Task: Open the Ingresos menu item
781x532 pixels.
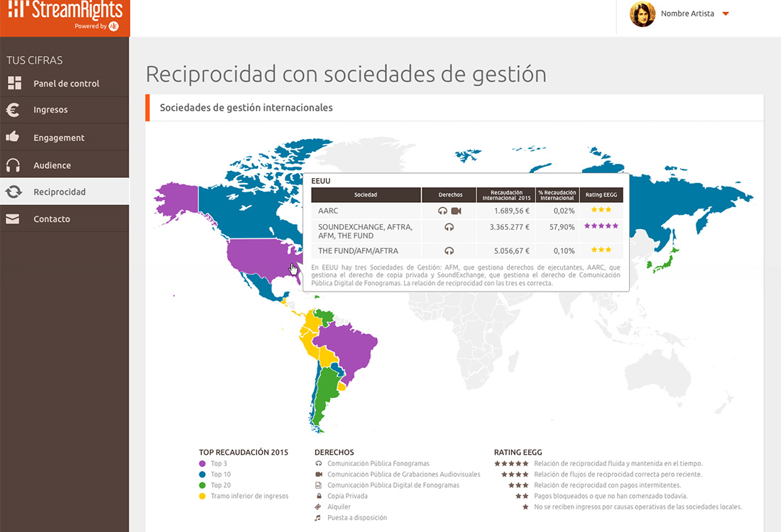Action: tap(50, 110)
